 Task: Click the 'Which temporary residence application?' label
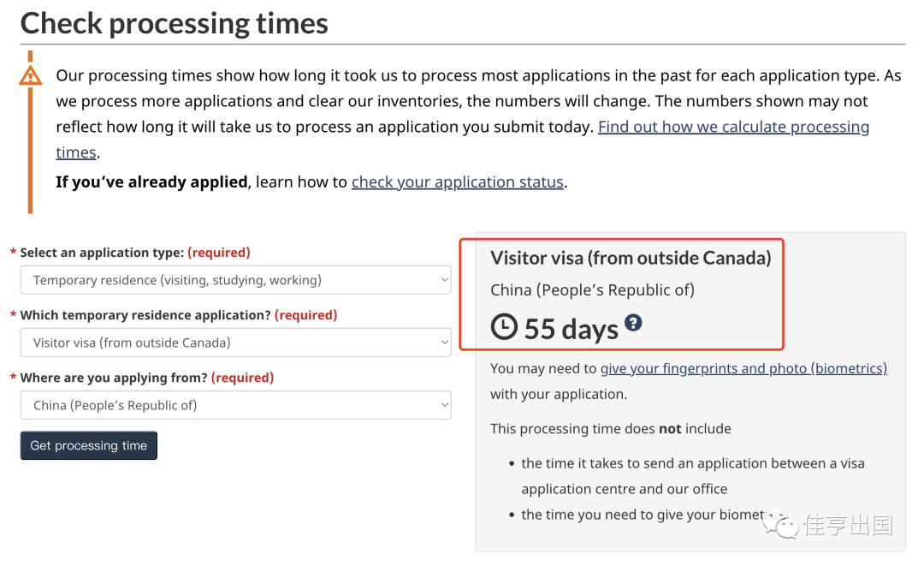click(145, 315)
